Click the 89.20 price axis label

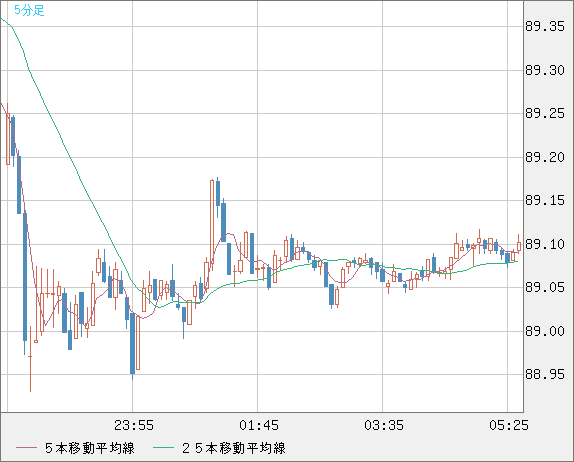coord(545,157)
